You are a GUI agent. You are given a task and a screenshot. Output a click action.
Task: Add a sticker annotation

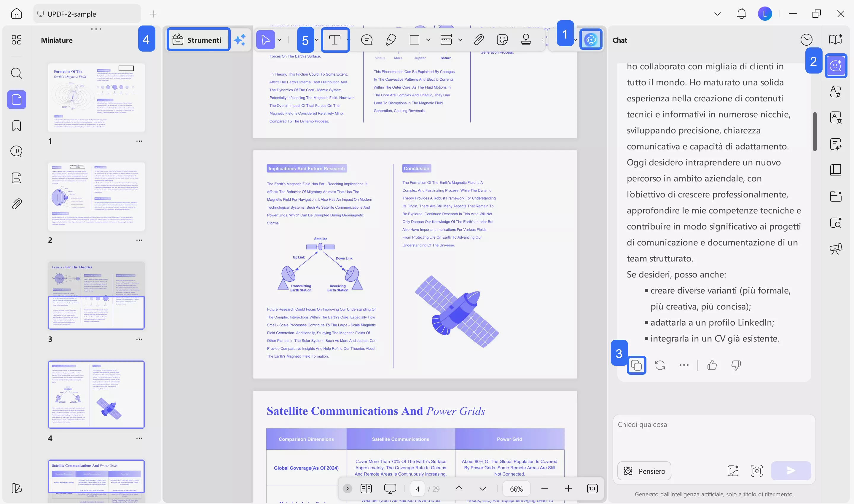[x=502, y=40]
